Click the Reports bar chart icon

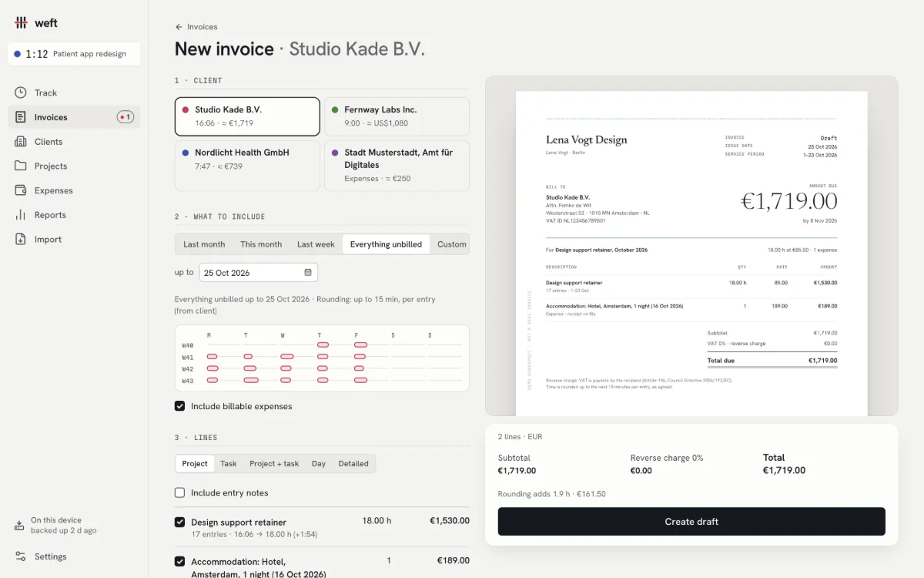[x=21, y=215]
